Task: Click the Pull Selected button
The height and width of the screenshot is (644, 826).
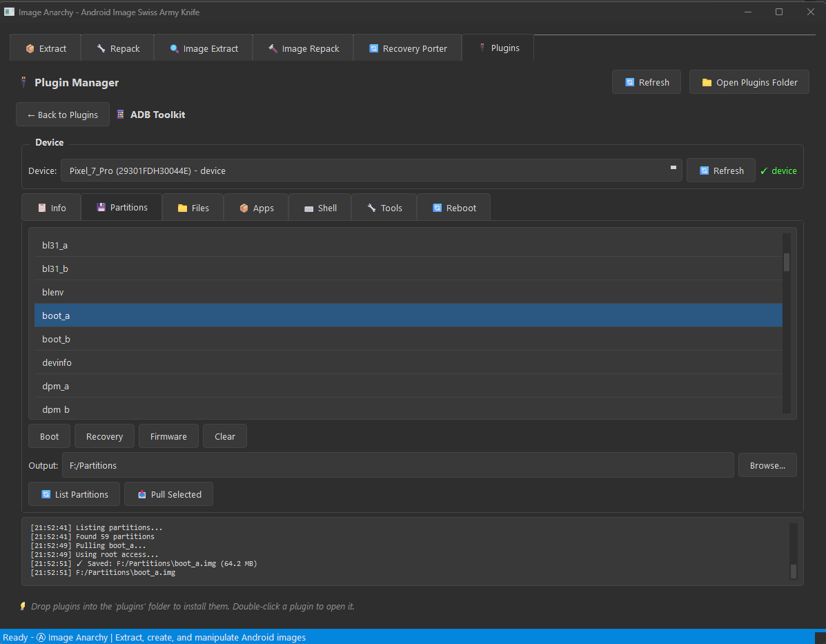Action: click(168, 494)
